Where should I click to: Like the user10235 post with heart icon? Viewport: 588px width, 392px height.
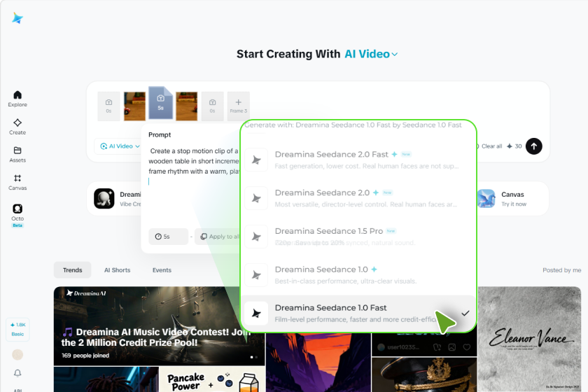tap(466, 347)
